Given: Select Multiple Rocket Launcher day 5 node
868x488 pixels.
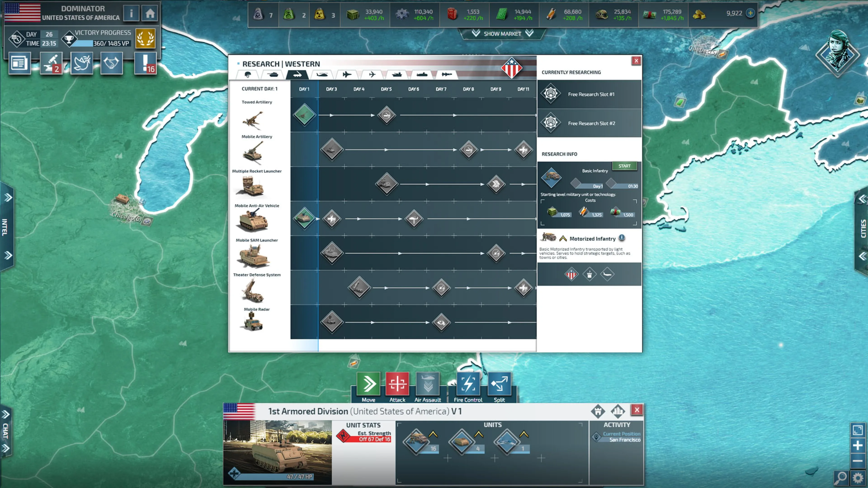Looking at the screenshot, I should click(387, 184).
